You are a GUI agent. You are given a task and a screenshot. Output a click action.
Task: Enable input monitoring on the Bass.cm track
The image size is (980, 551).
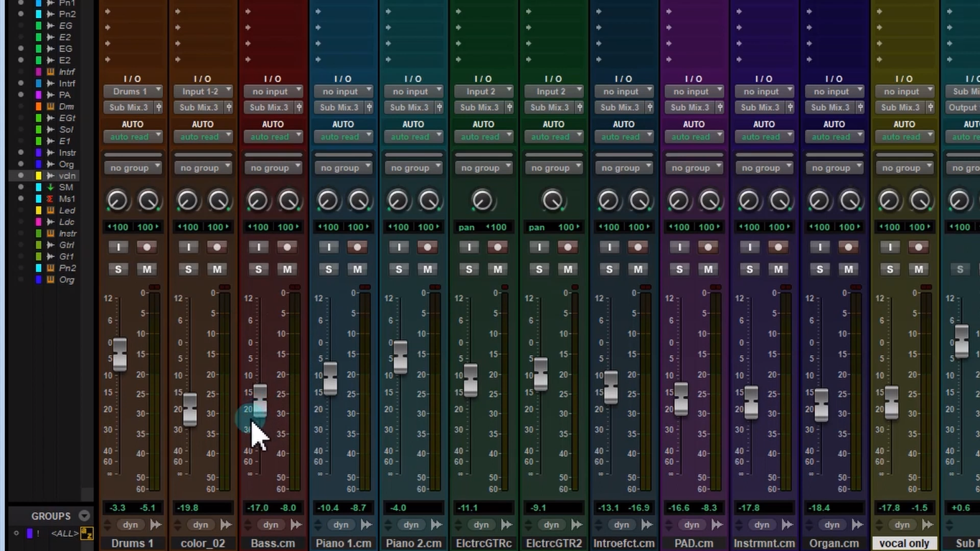[x=258, y=247]
